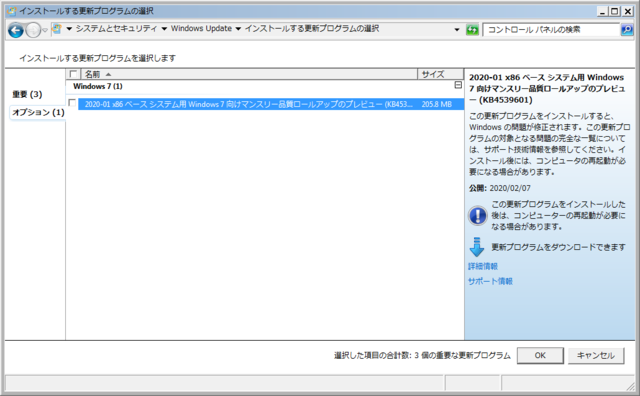
Task: Click the blue exclamation restart notice icon
Action: [477, 216]
